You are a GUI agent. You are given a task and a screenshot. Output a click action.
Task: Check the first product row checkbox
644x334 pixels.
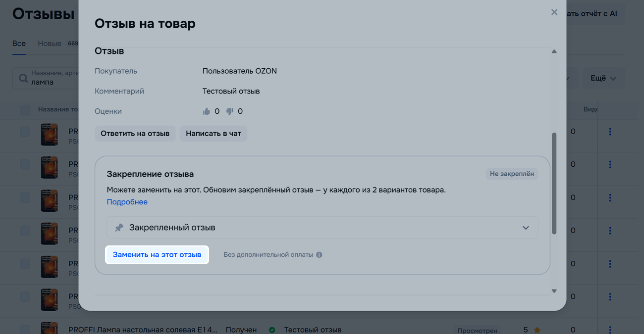pyautogui.click(x=25, y=132)
